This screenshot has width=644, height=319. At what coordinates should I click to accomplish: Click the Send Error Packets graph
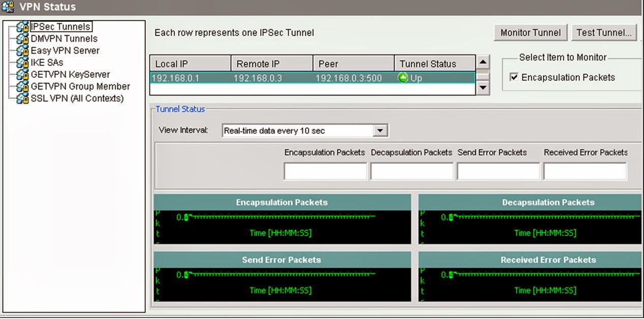pos(282,284)
